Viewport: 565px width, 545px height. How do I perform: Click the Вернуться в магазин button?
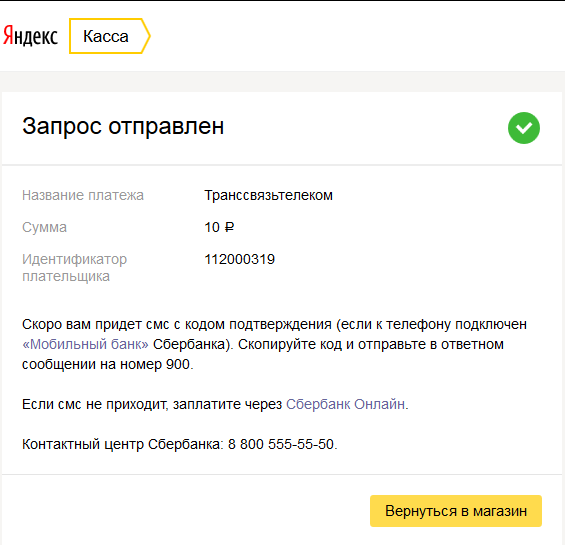coord(456,511)
